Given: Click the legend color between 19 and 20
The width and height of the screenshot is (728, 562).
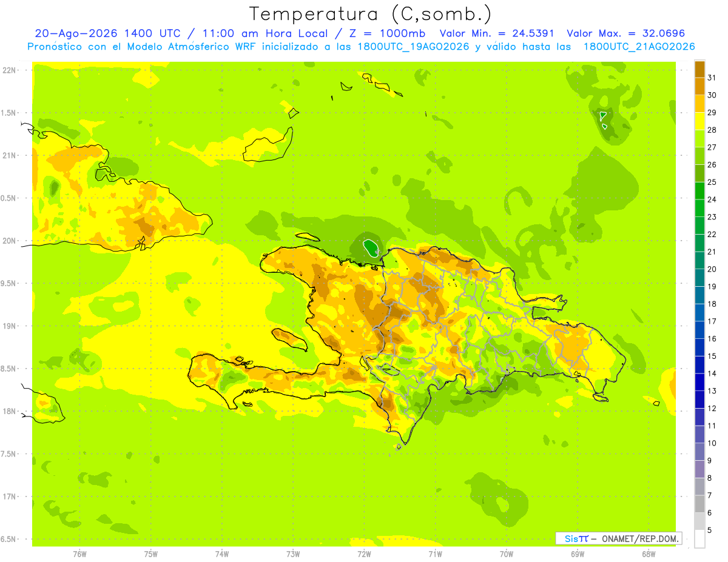Looking at the screenshot, I should pyautogui.click(x=699, y=278).
